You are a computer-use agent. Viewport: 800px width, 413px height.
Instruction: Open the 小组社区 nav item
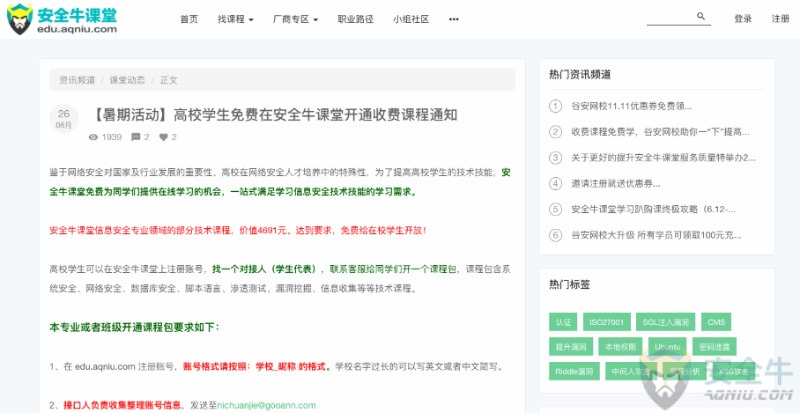click(x=411, y=19)
